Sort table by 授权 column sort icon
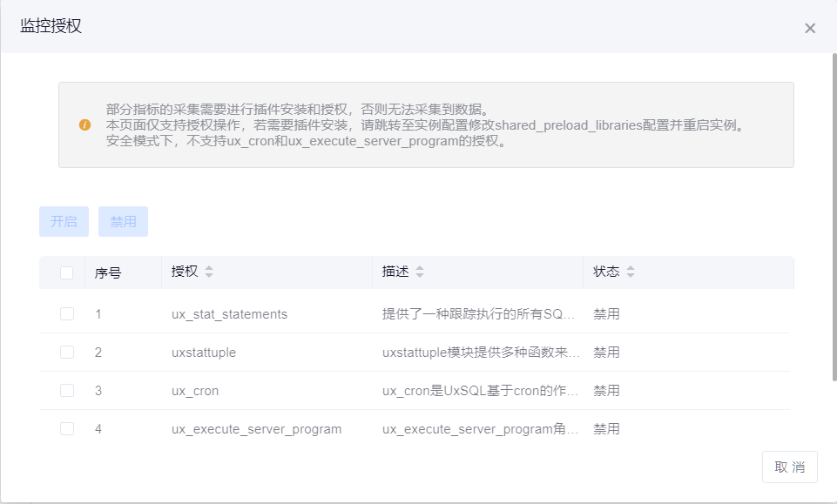 point(209,272)
